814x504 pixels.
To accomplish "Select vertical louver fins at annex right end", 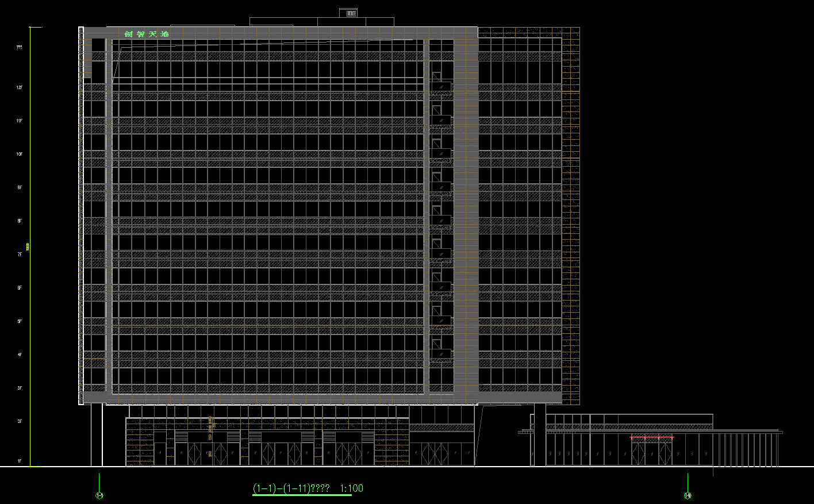I will [x=746, y=449].
